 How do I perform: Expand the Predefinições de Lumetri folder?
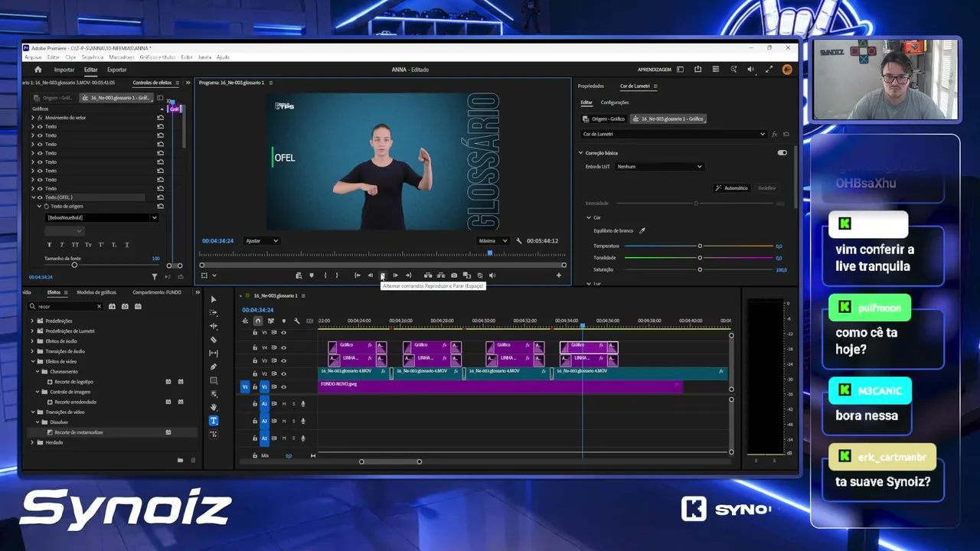(x=32, y=331)
